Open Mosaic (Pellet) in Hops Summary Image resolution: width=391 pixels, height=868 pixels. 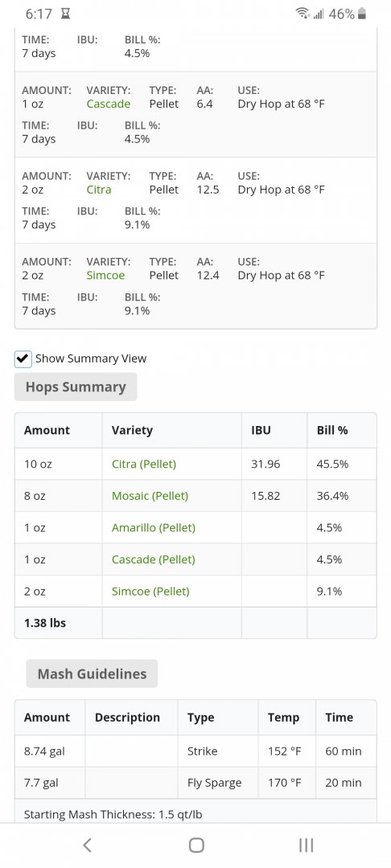(150, 496)
